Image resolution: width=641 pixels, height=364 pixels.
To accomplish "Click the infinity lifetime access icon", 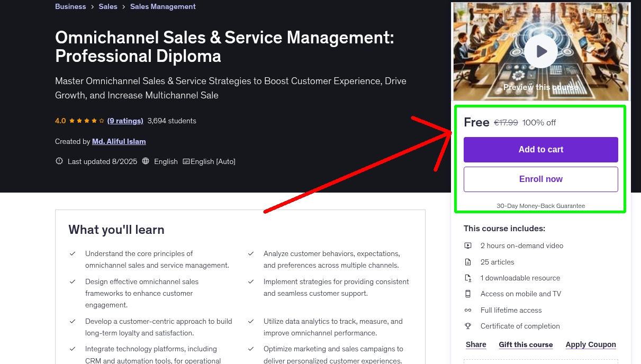I will 468,310.
